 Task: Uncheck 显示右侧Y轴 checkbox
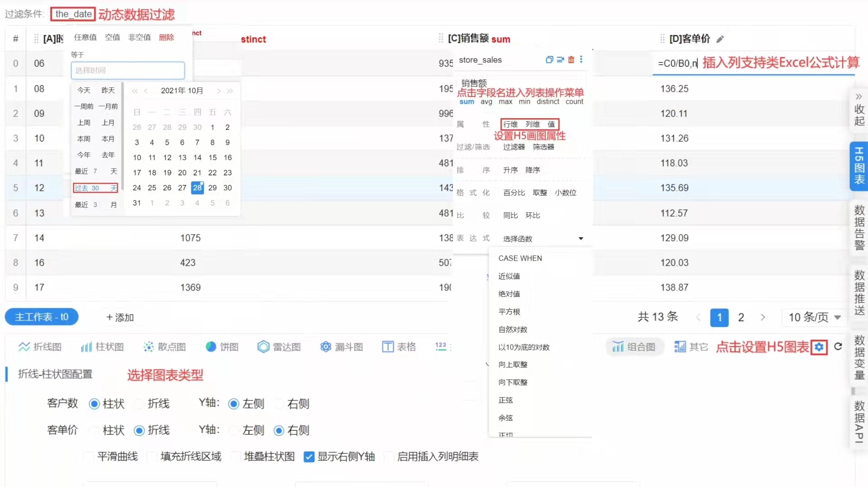[309, 457]
